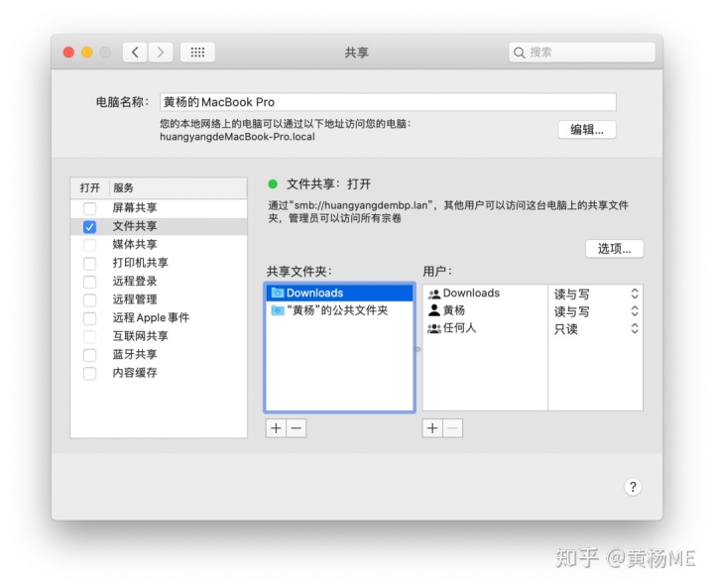
Task: Select 任何人 in the users list
Action: (x=485, y=328)
